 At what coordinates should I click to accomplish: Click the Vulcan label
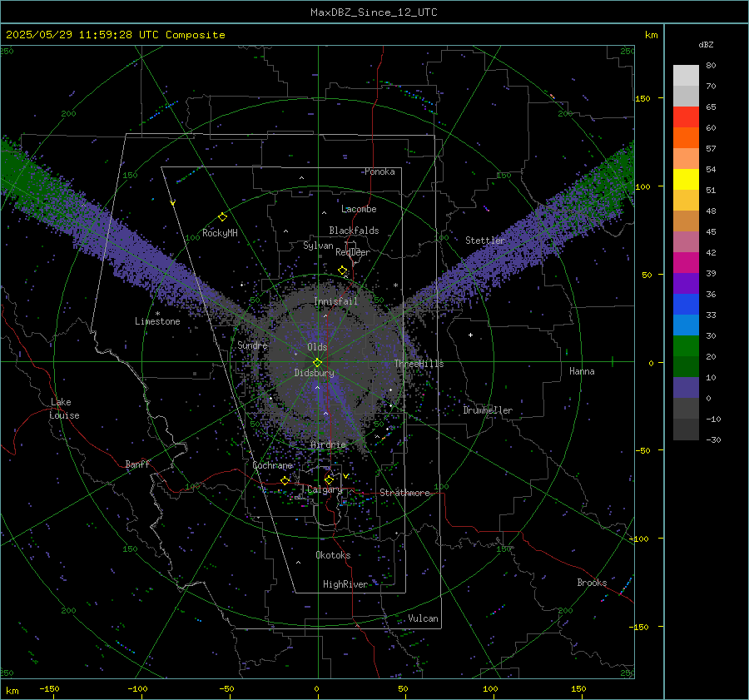pos(423,618)
